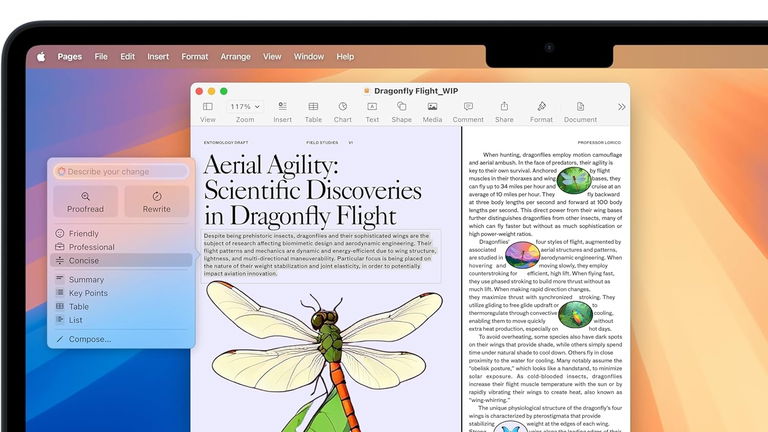Click the large dragonfly illustration

point(323,355)
